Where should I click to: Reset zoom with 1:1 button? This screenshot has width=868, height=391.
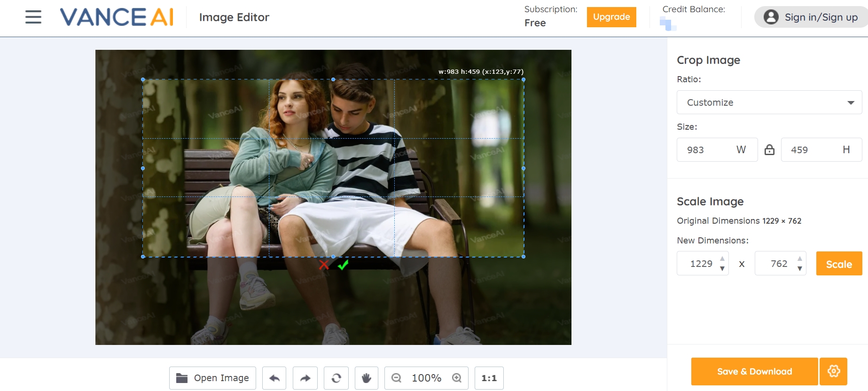tap(489, 378)
